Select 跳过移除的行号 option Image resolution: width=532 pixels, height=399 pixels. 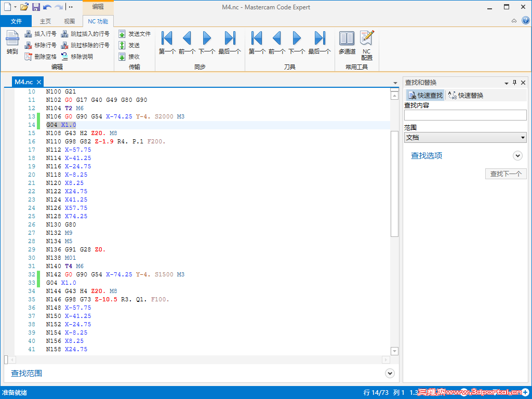click(85, 45)
